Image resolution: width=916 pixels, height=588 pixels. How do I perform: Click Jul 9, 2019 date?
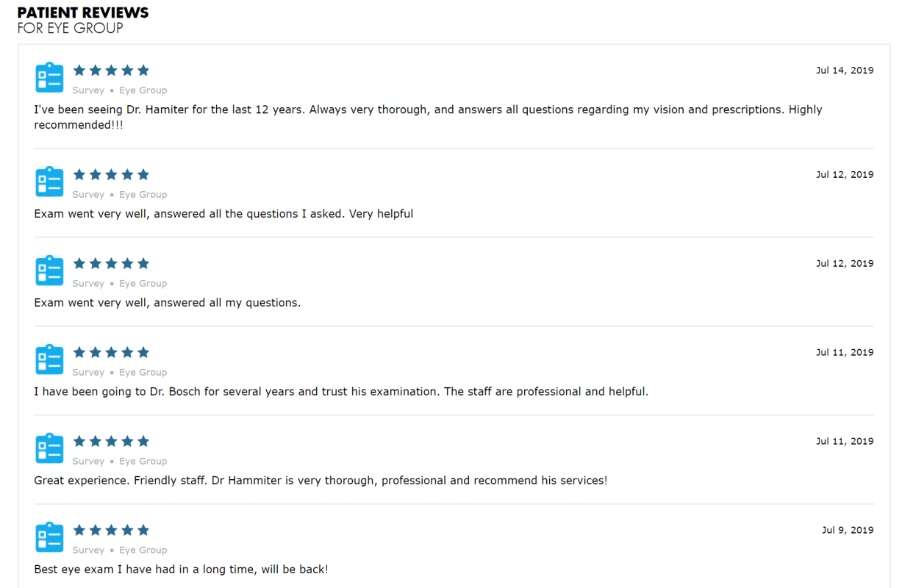point(848,530)
